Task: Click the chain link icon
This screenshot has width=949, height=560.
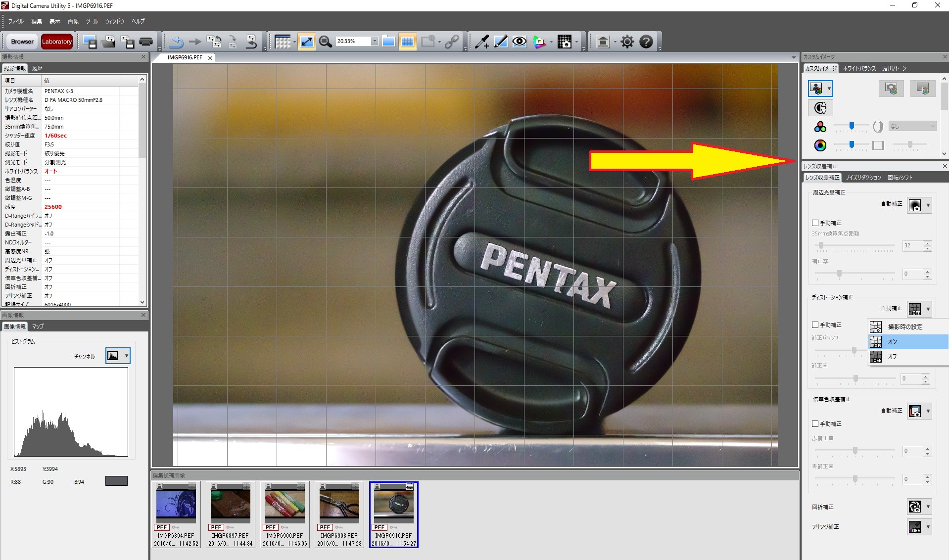Action: click(451, 42)
